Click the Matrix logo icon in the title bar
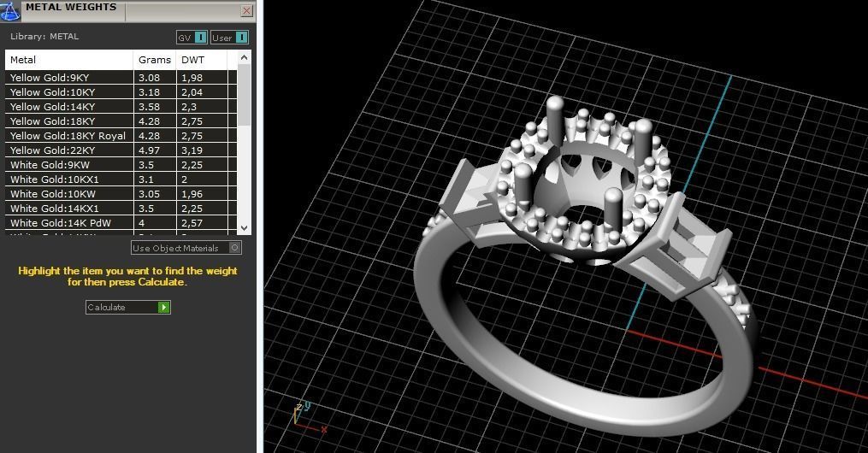This screenshot has width=868, height=453. (x=9, y=10)
